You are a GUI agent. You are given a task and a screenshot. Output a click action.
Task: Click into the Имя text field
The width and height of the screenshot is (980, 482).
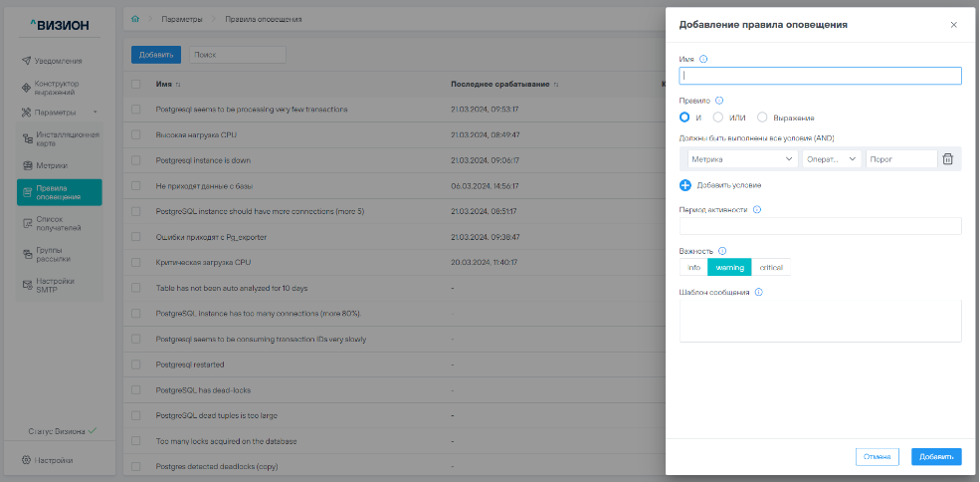[820, 76]
